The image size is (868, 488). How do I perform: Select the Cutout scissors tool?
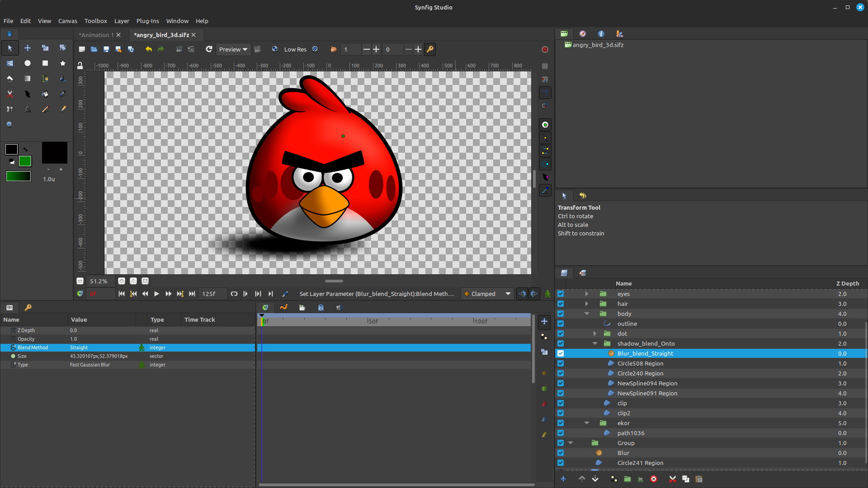point(10,94)
